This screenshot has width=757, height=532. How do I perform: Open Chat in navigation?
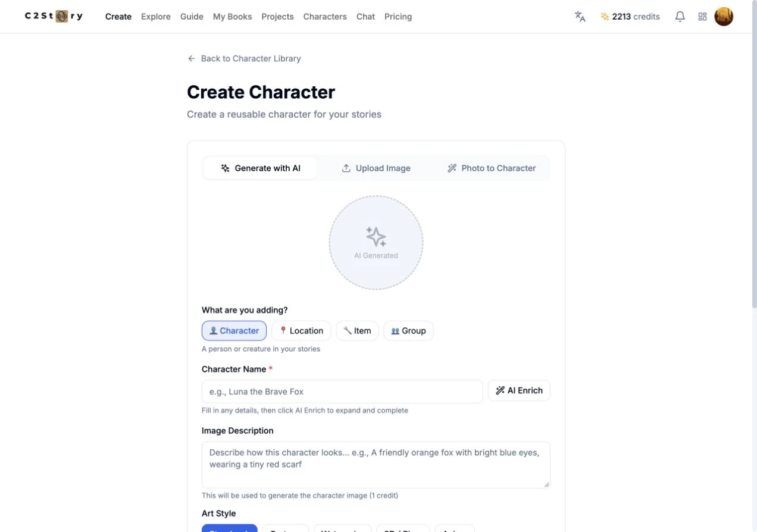pos(365,17)
